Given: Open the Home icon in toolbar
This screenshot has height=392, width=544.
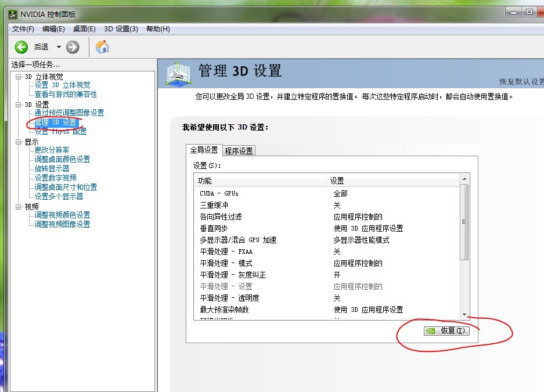Looking at the screenshot, I should click(x=102, y=47).
